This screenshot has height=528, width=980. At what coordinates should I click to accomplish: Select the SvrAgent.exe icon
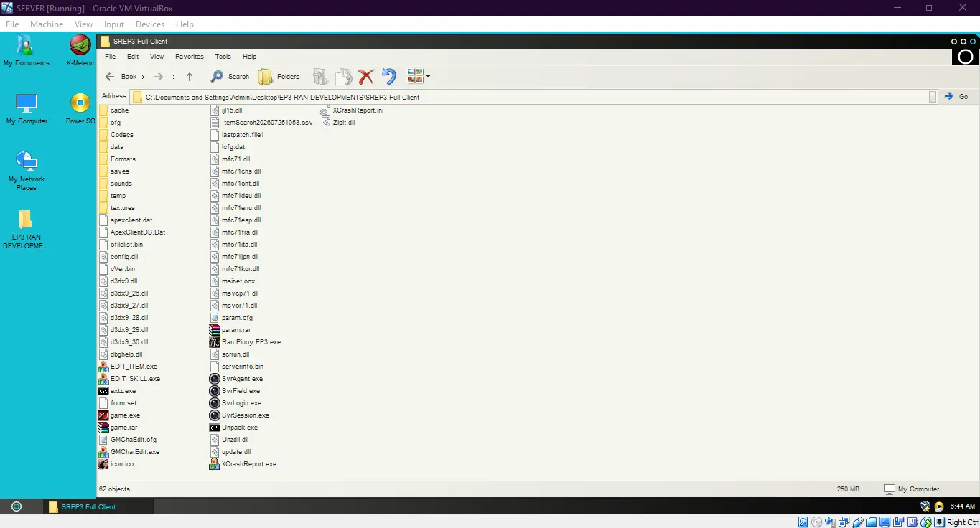click(x=215, y=379)
